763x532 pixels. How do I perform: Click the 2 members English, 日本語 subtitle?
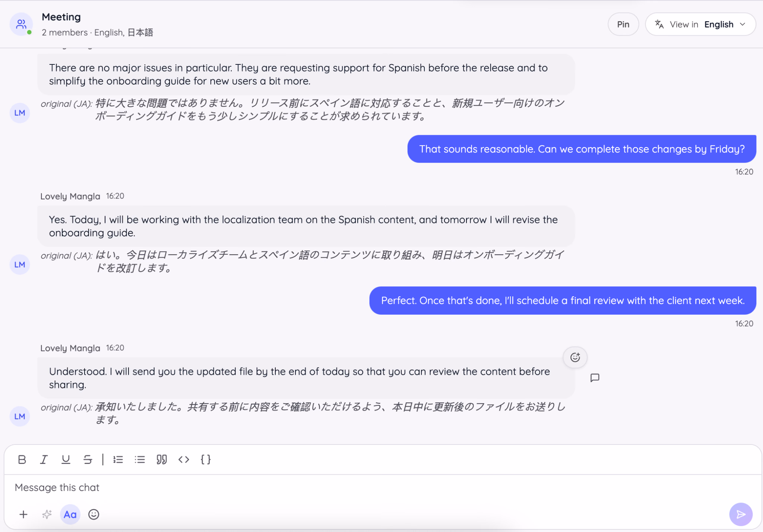pyautogui.click(x=97, y=32)
